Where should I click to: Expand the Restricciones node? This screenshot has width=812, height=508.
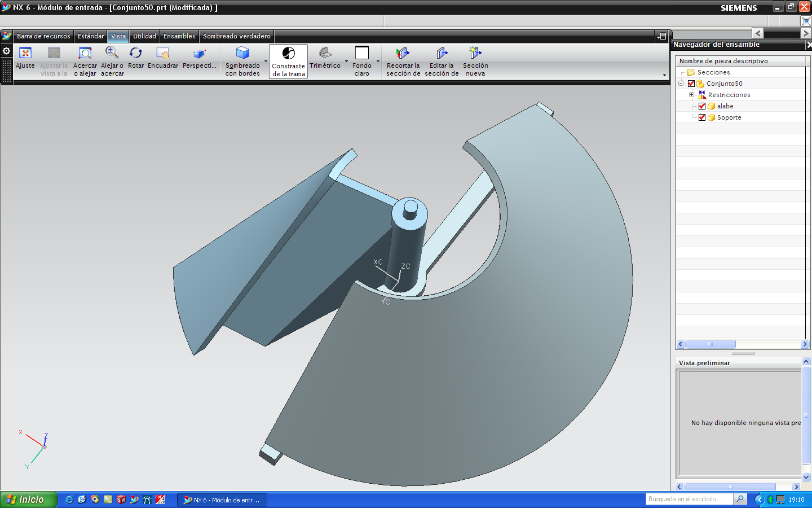click(691, 94)
